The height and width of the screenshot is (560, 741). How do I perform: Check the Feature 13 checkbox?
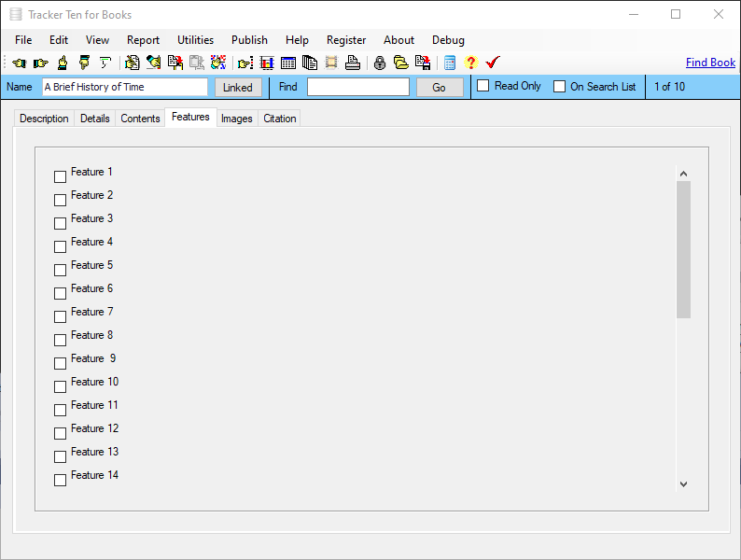point(60,456)
